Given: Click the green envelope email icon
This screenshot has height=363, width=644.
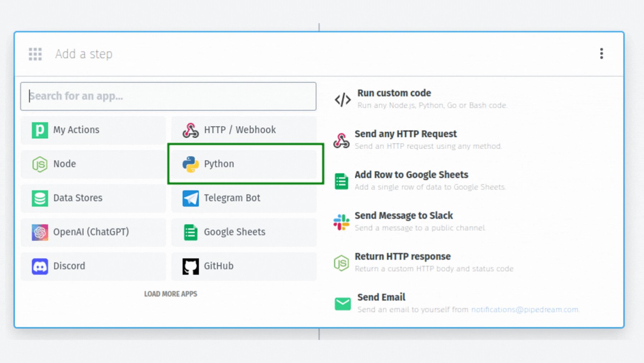Looking at the screenshot, I should click(343, 304).
